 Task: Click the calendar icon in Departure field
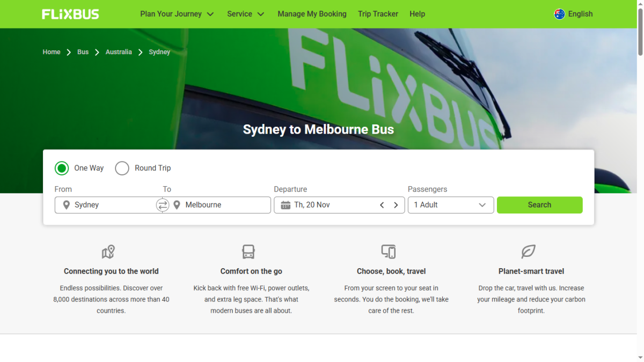click(285, 205)
